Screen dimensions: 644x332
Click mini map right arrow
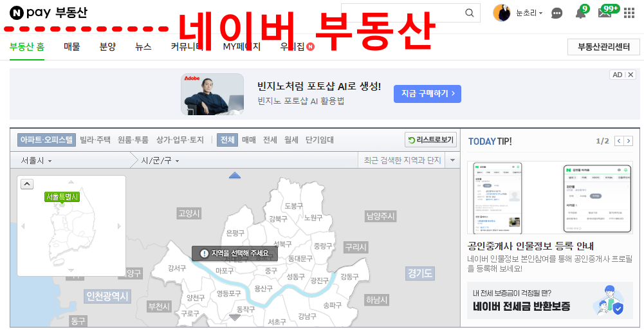[x=119, y=226]
